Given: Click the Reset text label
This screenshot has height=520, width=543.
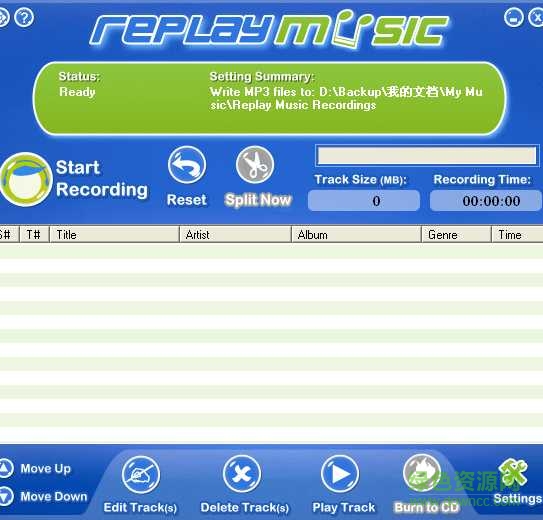Looking at the screenshot, I should pyautogui.click(x=187, y=200).
